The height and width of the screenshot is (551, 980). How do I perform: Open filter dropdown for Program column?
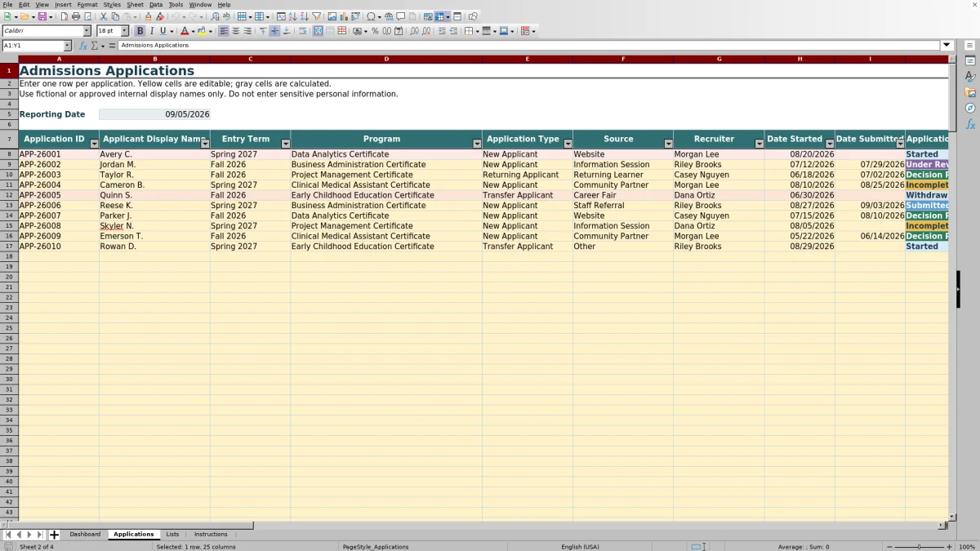coord(477,144)
